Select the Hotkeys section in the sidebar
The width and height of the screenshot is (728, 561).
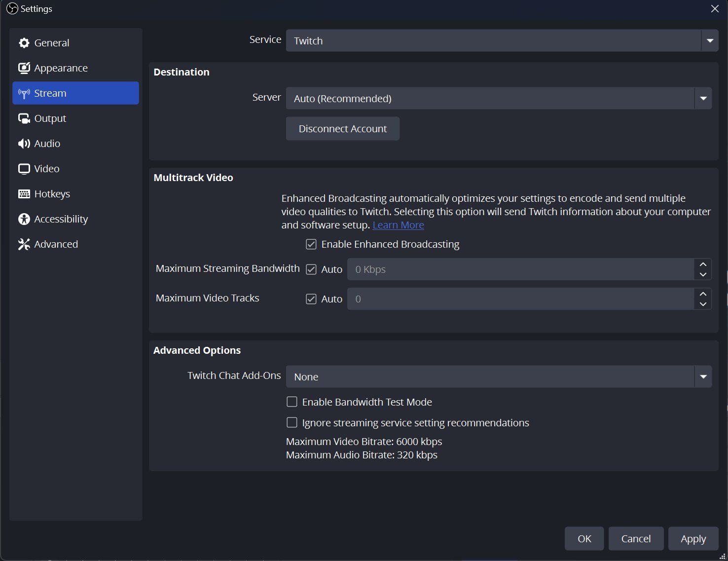(x=52, y=193)
